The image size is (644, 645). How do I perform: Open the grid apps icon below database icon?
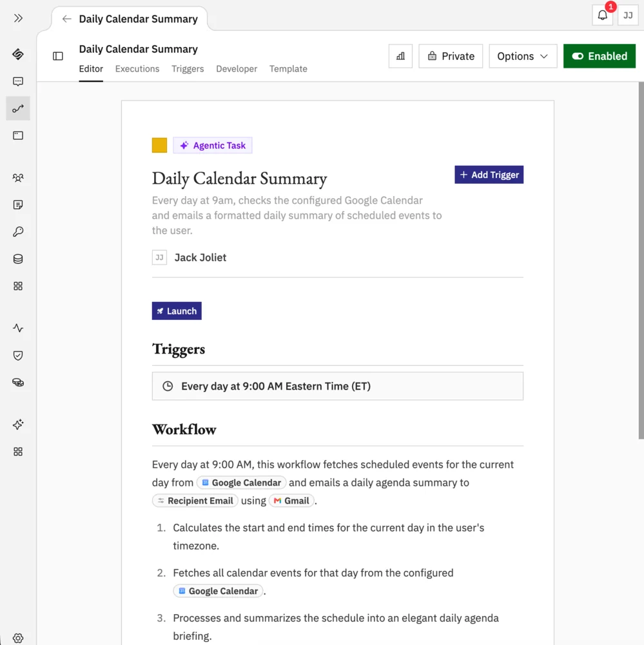click(x=18, y=286)
